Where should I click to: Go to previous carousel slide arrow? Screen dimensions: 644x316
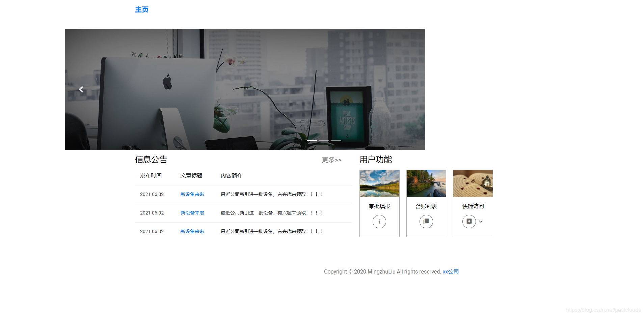coord(81,89)
